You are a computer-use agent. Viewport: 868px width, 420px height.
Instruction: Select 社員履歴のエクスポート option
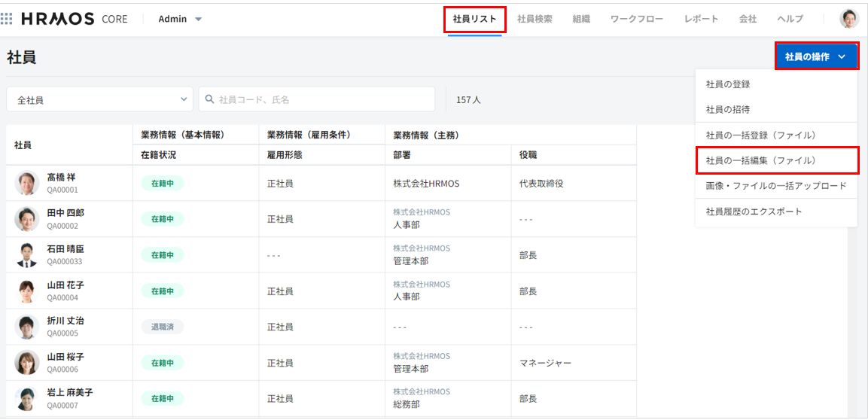[x=754, y=212]
